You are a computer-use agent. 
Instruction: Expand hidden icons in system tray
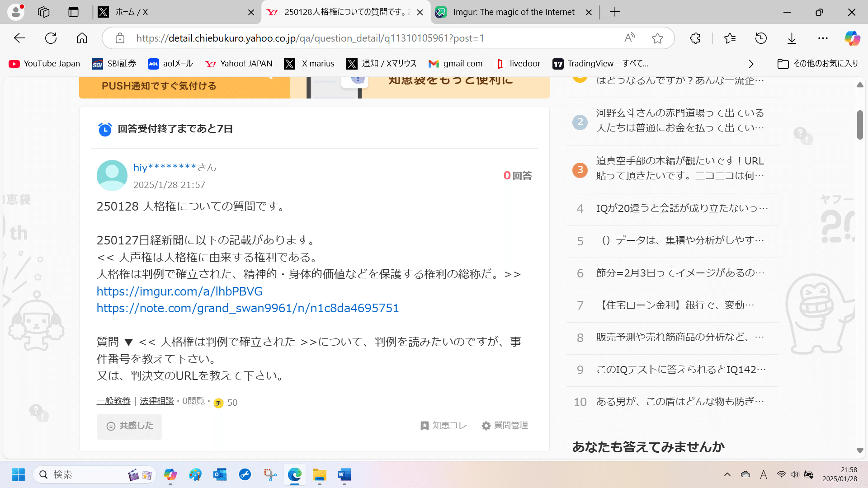click(728, 474)
